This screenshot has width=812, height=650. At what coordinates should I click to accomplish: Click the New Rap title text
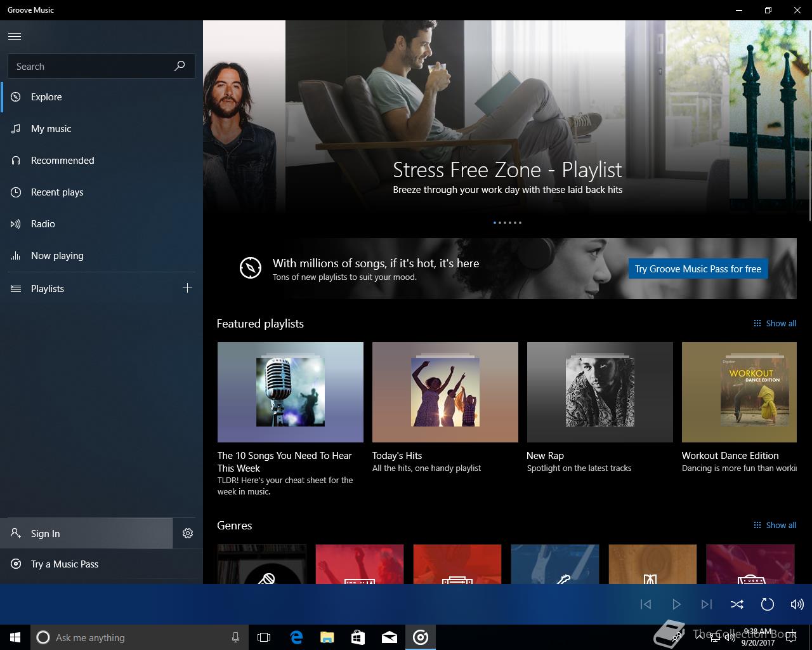point(545,456)
